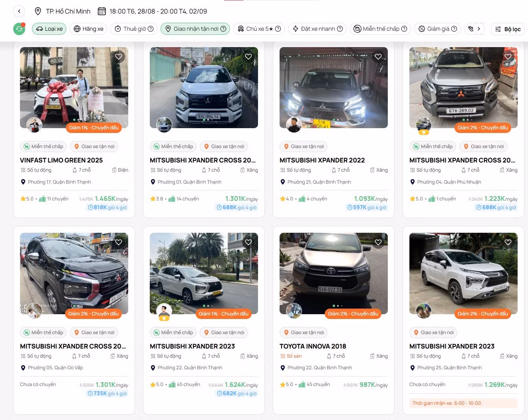Viewport: 528px width, 420px height.
Task: View owner avatar on Toyota Innova 2018
Action: coord(294,311)
